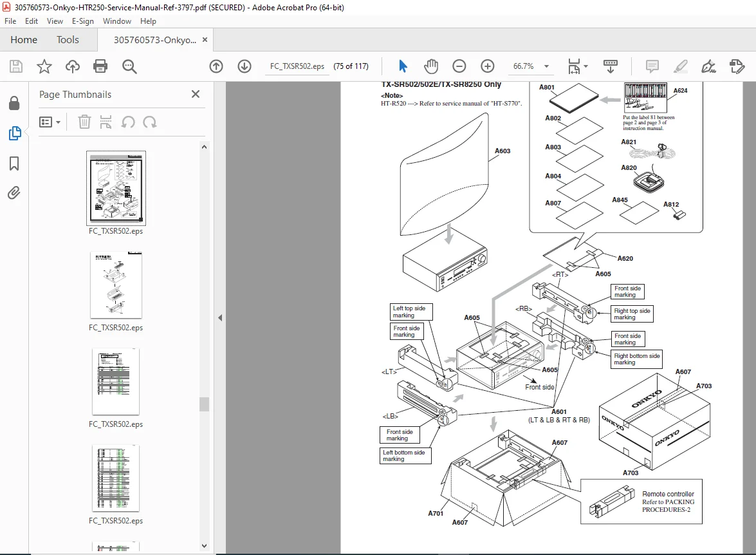Image resolution: width=756 pixels, height=555 pixels.
Task: Print the document with printer icon
Action: click(x=100, y=66)
